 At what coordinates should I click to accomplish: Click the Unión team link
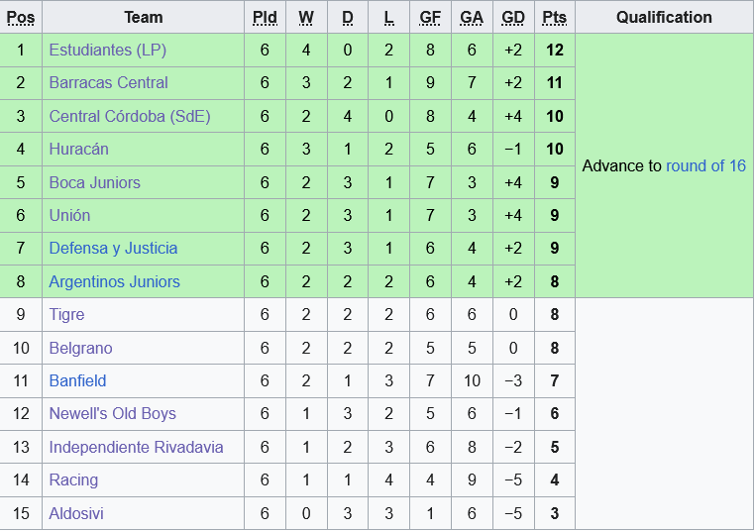pos(69,215)
